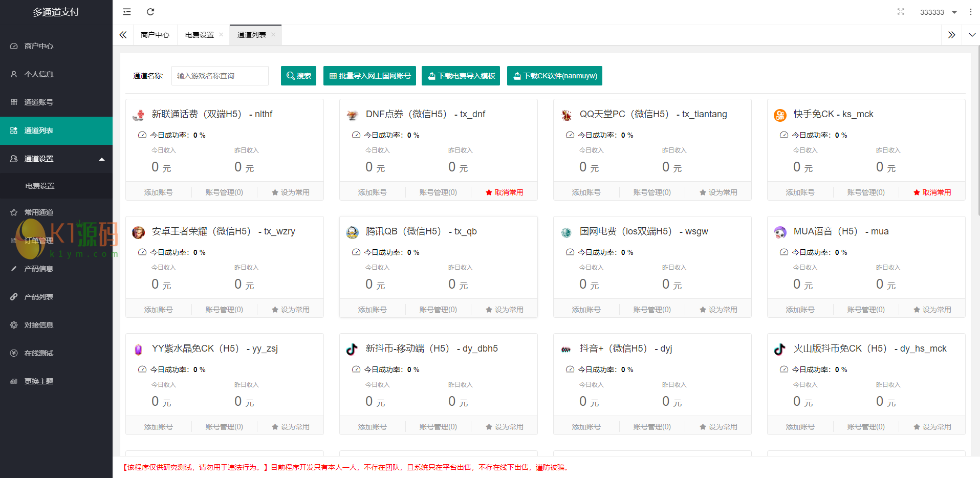Switch to the 商户中心 tab
This screenshot has width=980, height=478.
[155, 35]
